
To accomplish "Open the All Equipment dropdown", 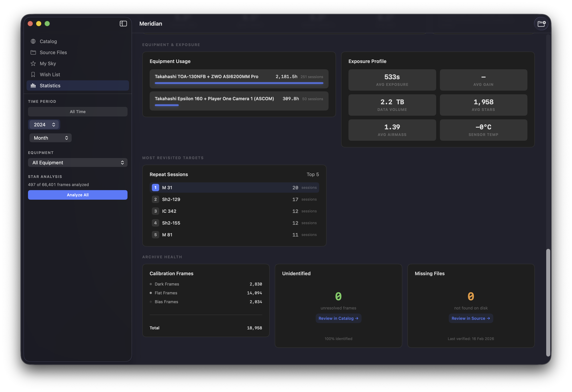I will coord(78,162).
